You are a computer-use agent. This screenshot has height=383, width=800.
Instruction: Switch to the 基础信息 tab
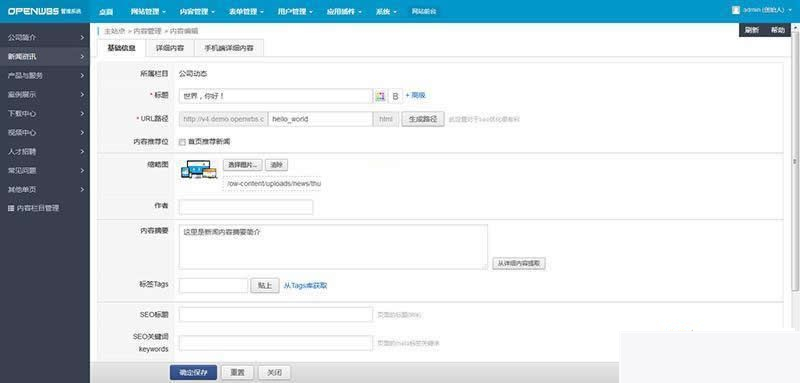click(121, 48)
